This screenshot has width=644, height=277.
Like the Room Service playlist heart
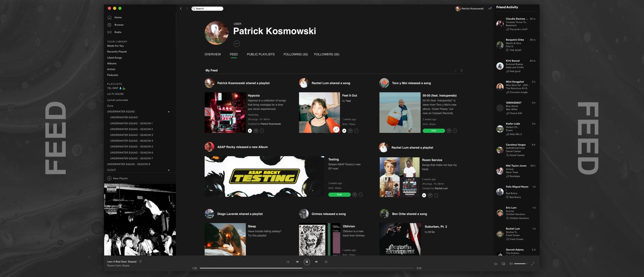tap(430, 195)
